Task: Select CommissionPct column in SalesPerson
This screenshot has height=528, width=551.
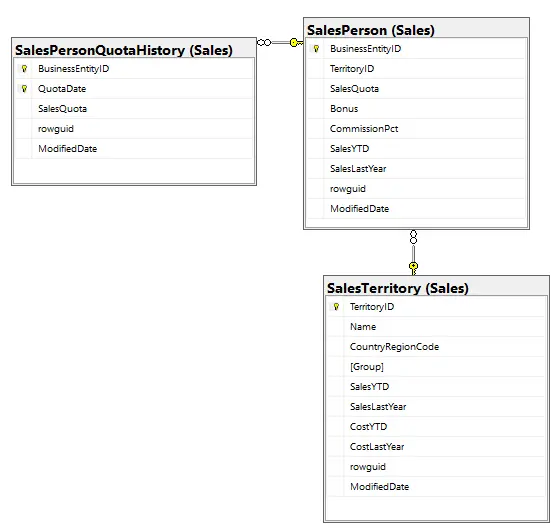Action: pyautogui.click(x=416, y=129)
